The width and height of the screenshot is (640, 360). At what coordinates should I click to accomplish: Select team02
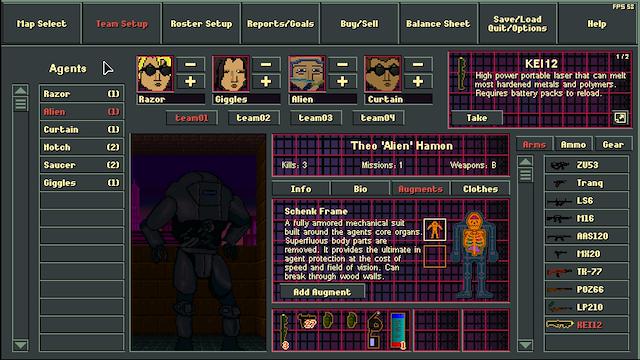click(253, 118)
